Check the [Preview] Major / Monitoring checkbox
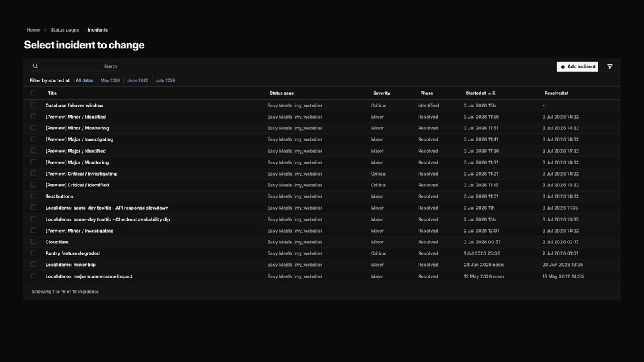This screenshot has width=644, height=362. pyautogui.click(x=34, y=162)
